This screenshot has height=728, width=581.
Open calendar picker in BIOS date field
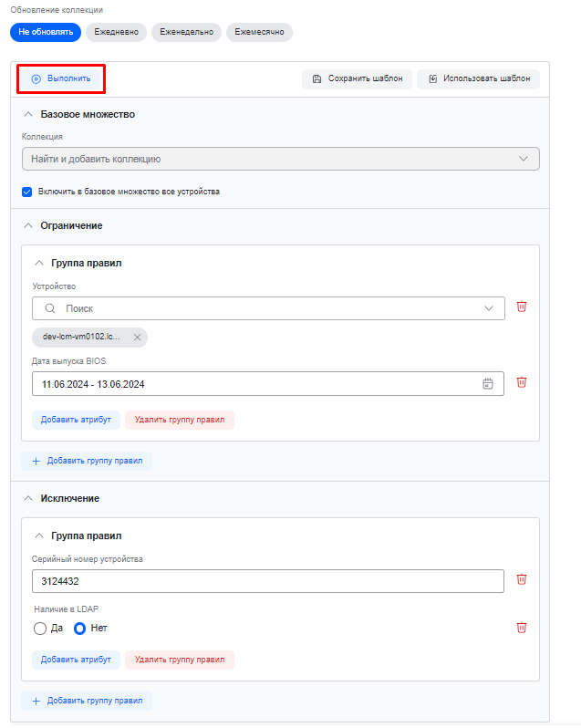(x=488, y=384)
